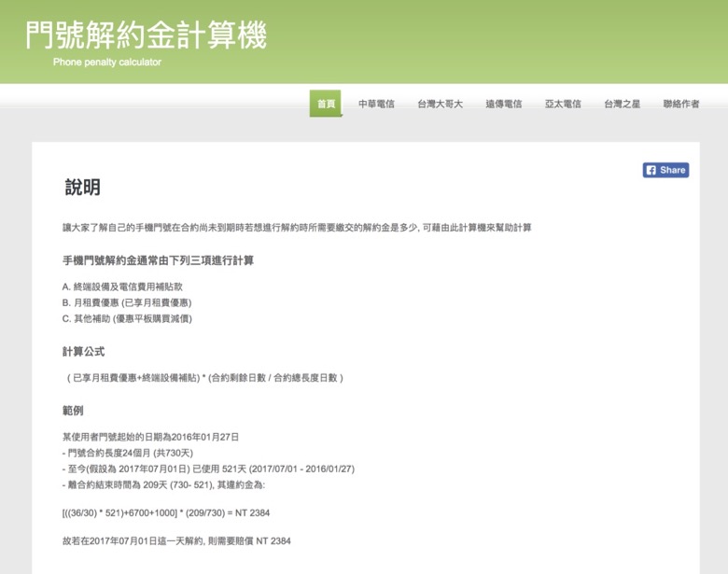
Task: Share the page with the Facebook Share button
Action: coord(665,170)
